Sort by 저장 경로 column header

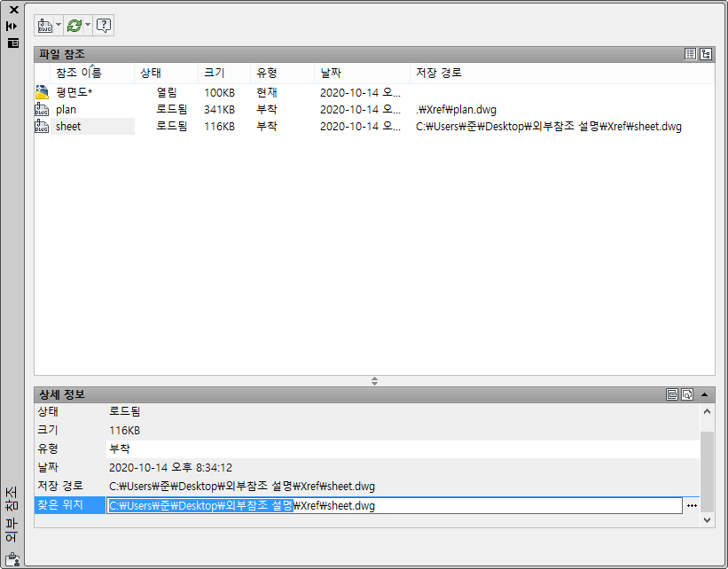(562, 73)
